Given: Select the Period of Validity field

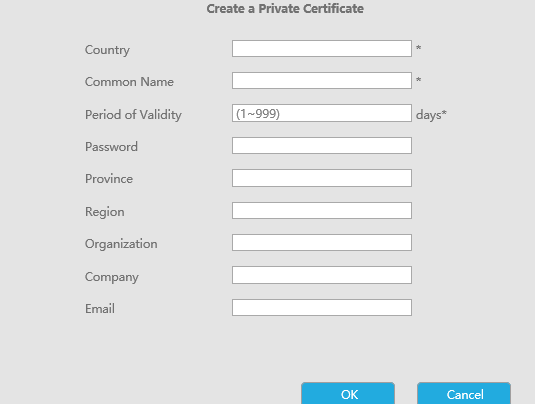Looking at the screenshot, I should point(322,113).
